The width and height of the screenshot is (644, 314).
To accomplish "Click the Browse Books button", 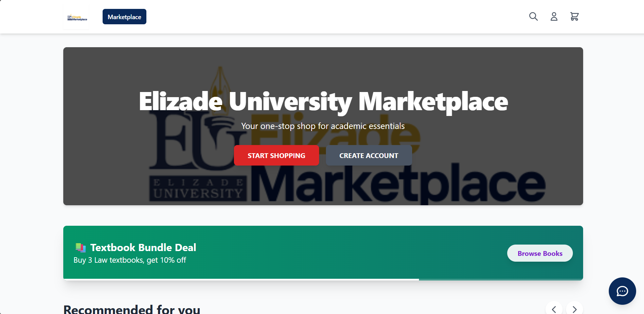I will coord(540,253).
